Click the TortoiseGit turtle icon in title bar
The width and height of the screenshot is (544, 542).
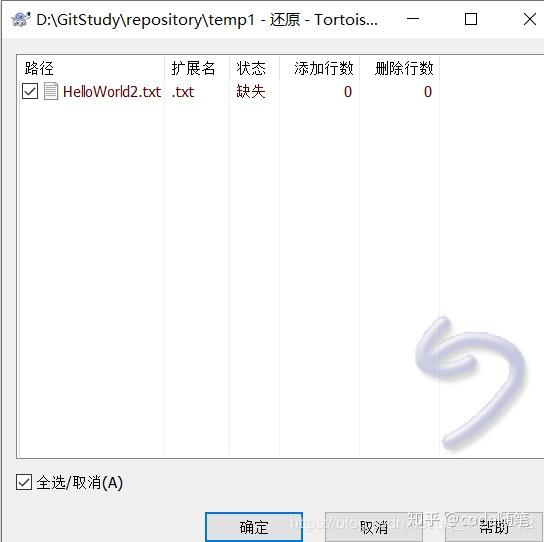point(20,19)
